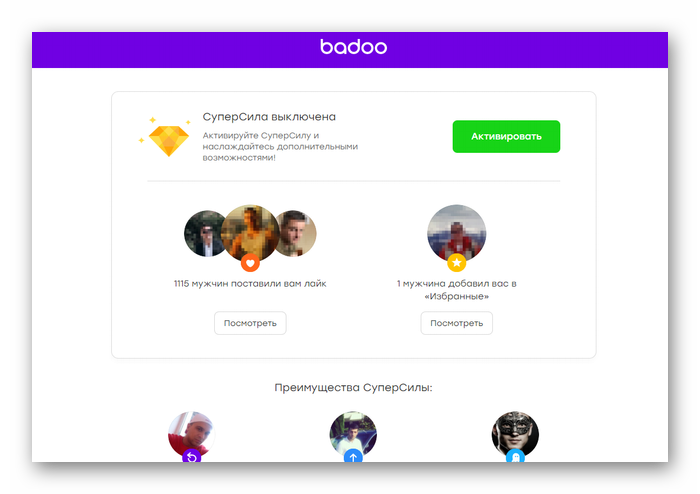
Task: Click the orange heart like badge
Action: (250, 263)
